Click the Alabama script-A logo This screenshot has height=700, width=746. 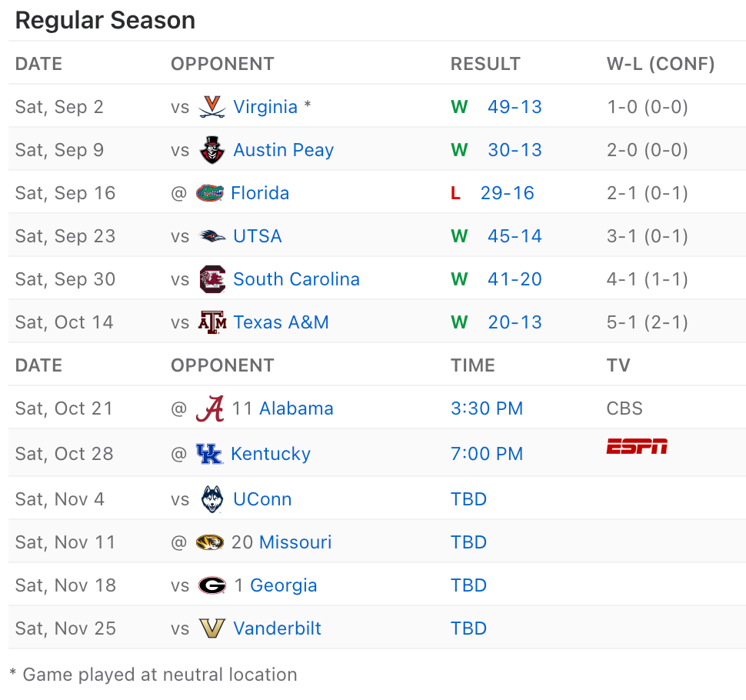(209, 408)
